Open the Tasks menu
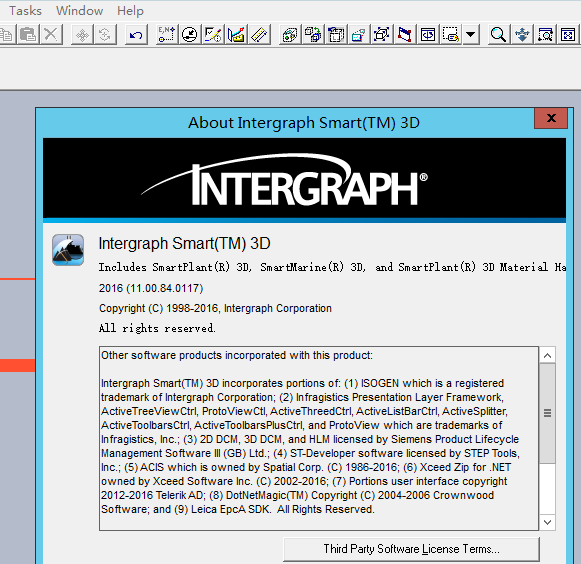Image resolution: width=581 pixels, height=564 pixels. 25,11
